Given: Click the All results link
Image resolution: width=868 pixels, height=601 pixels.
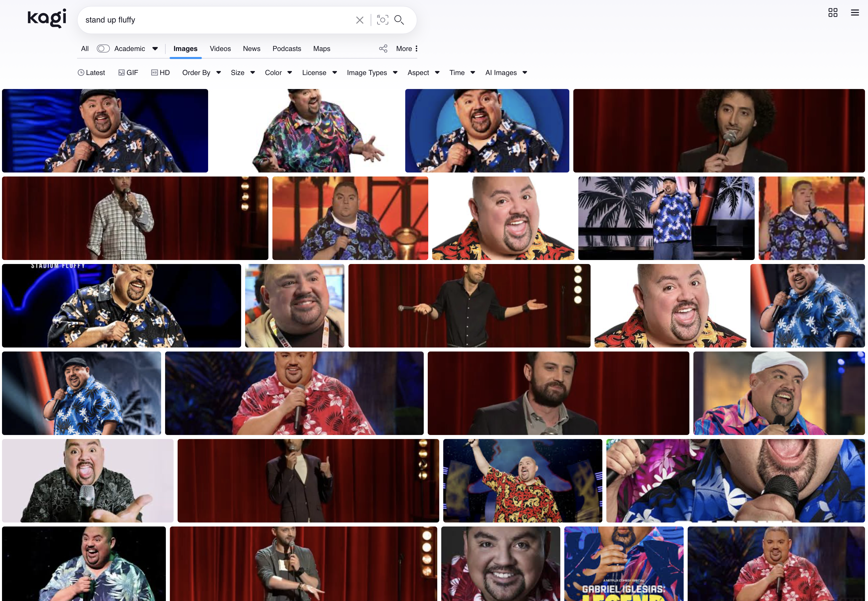Looking at the screenshot, I should point(85,48).
